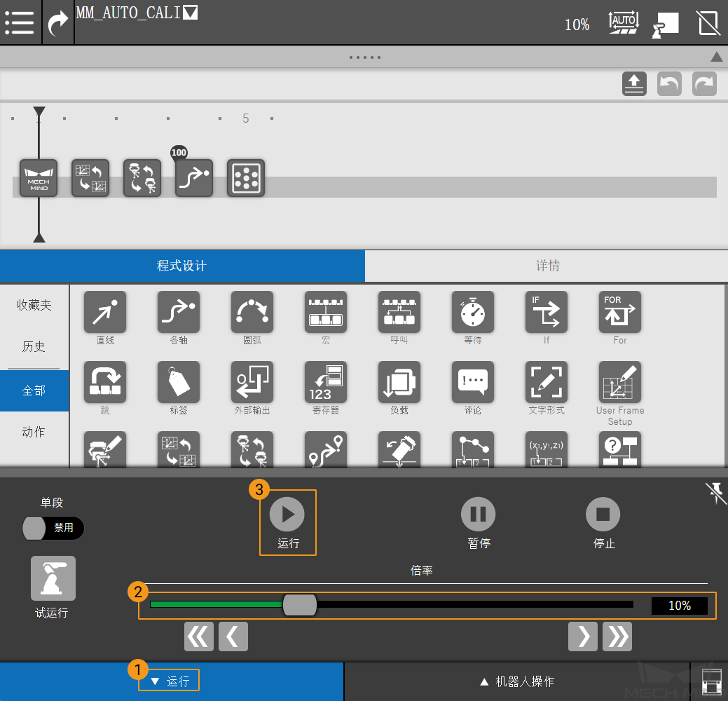The width and height of the screenshot is (728, 701).
Task: Select the dice-pattern node in timeline
Action: 246,178
